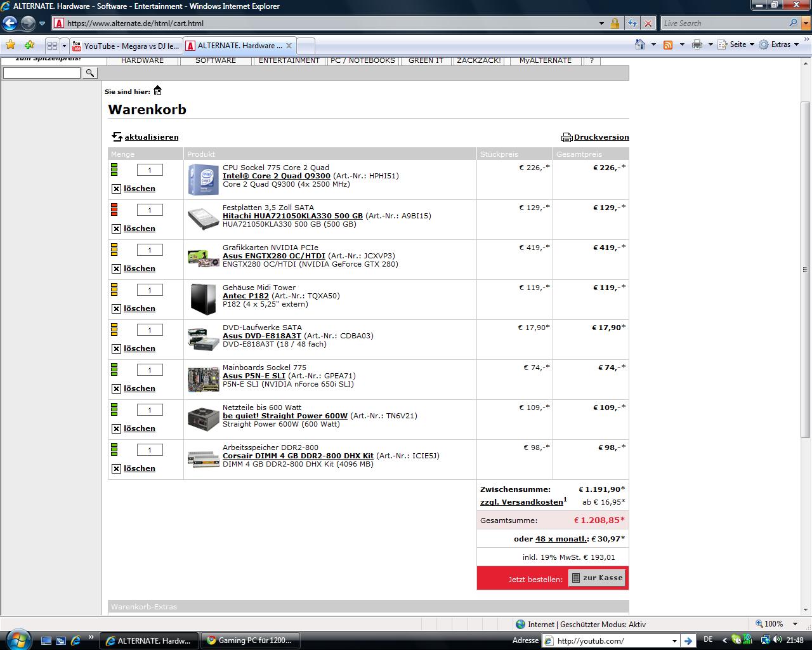Click the quantity field for Asus P5N-E SLI
The width and height of the screenshot is (812, 650).
point(150,370)
